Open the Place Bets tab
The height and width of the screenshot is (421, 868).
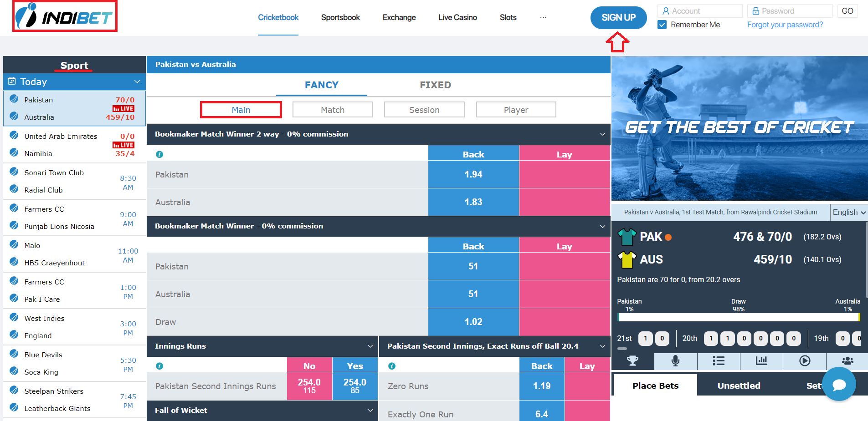click(x=655, y=385)
